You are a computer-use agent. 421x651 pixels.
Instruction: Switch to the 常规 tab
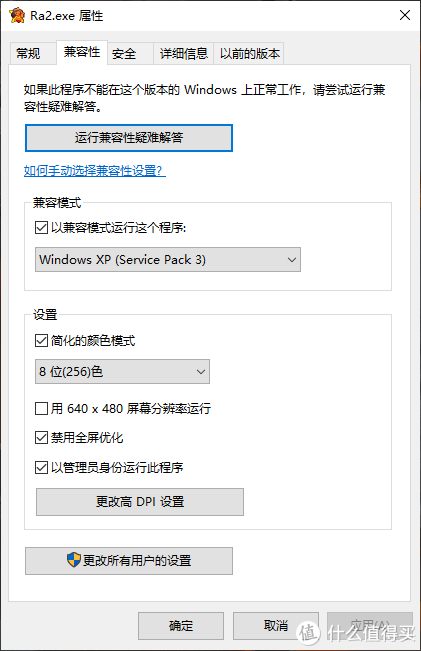(29, 54)
